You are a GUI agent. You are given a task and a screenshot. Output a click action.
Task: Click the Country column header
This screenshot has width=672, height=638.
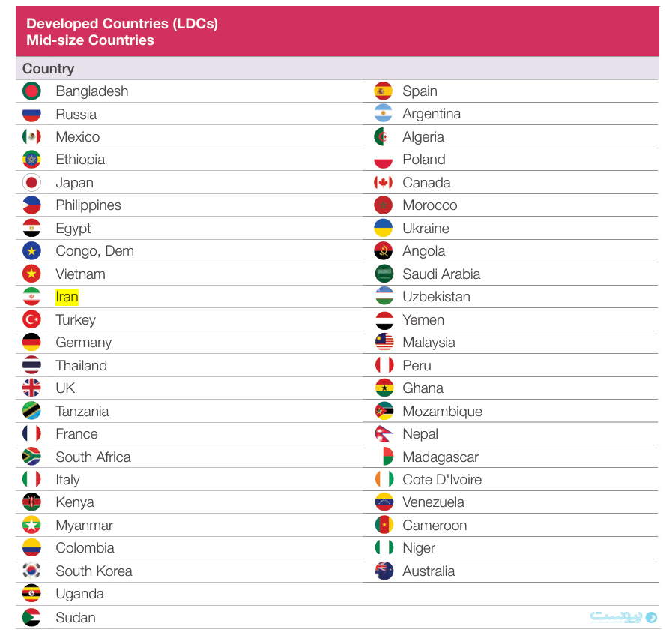tap(49, 69)
